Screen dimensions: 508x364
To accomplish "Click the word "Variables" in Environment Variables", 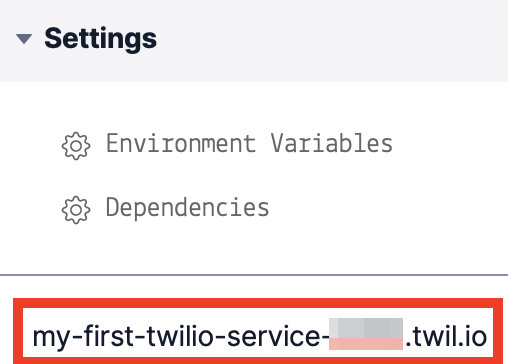I will pyautogui.click(x=331, y=143).
